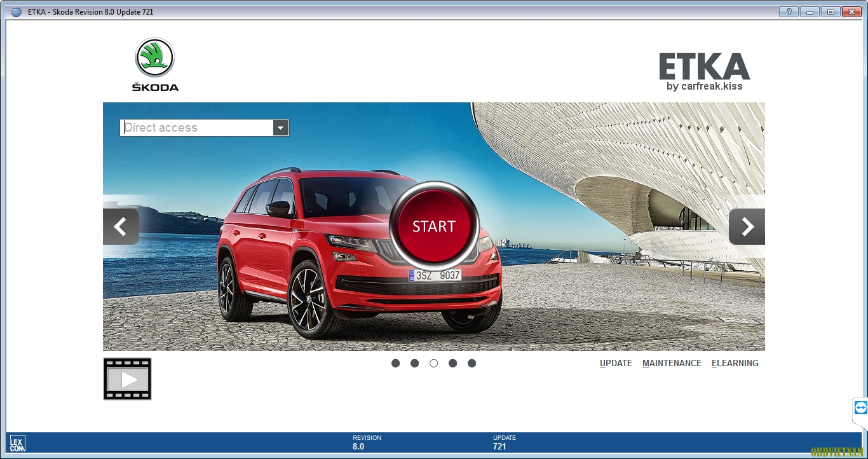Open the MAINTENANCE link
The height and width of the screenshot is (459, 868).
coord(672,363)
